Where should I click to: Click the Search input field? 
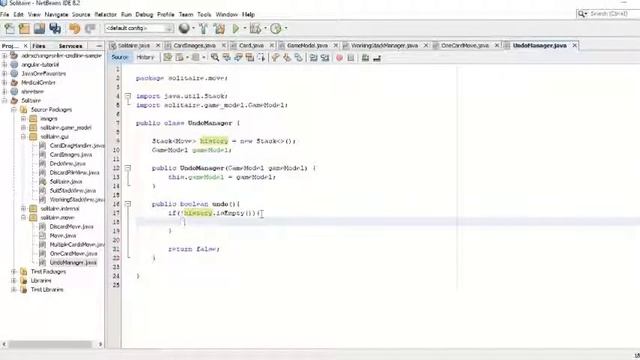(x=611, y=14)
